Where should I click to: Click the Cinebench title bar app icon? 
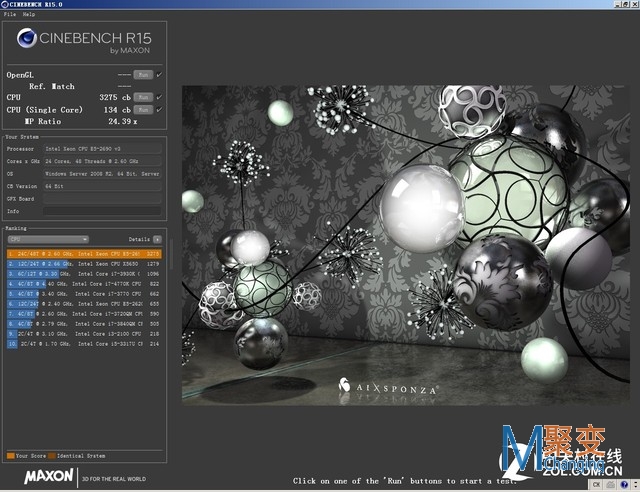click(4, 4)
